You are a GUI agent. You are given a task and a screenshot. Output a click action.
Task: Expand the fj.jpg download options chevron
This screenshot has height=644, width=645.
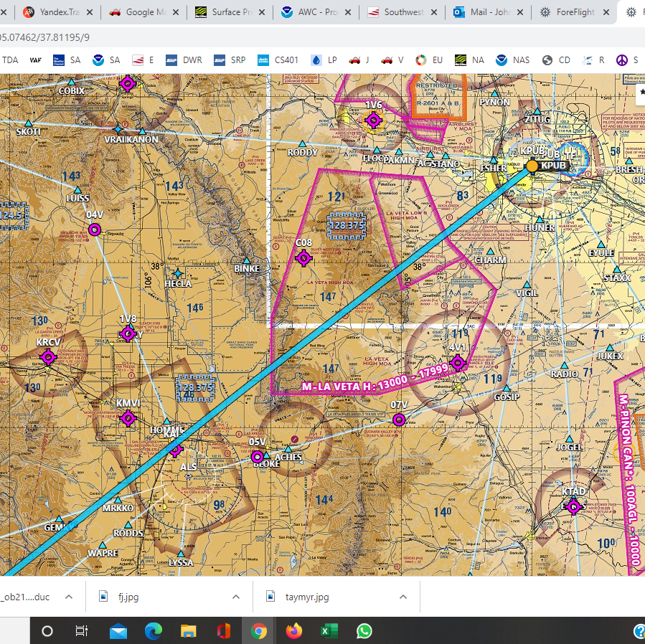pos(235,596)
